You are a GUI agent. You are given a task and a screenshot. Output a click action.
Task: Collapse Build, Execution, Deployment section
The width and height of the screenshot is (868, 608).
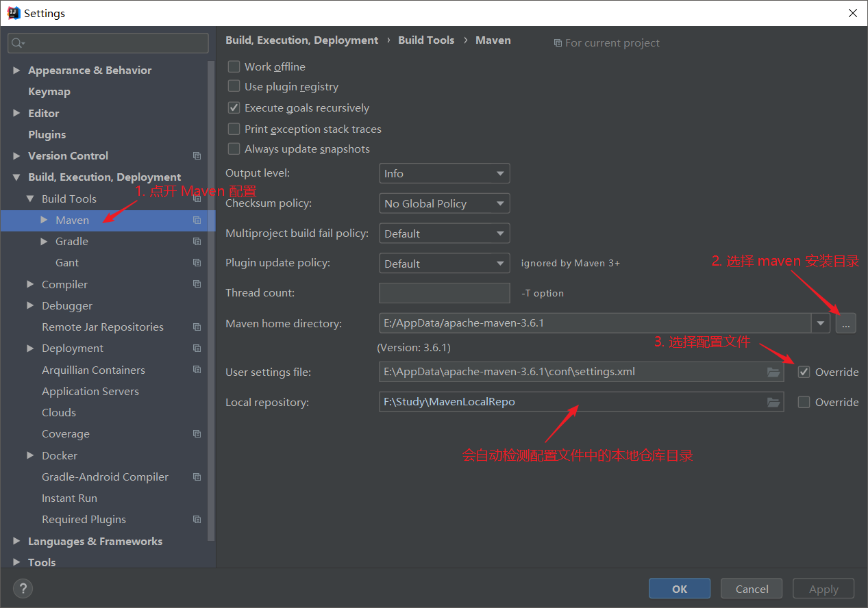17,177
